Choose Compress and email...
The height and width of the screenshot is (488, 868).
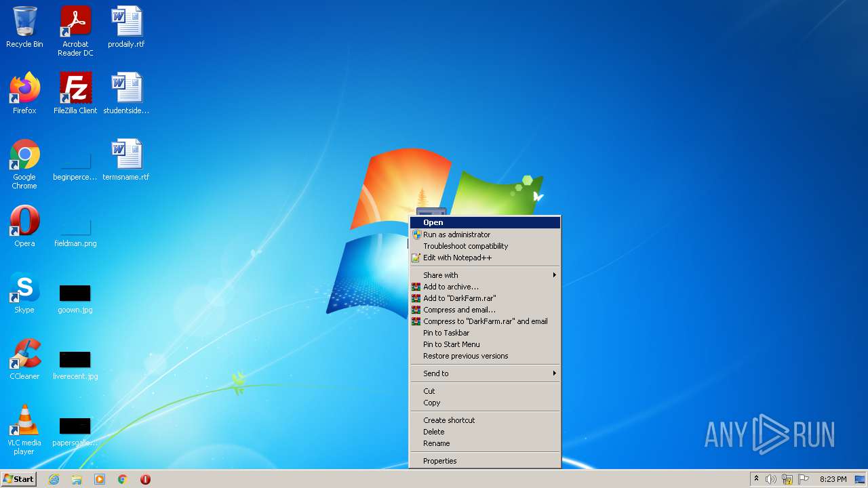pyautogui.click(x=486, y=310)
